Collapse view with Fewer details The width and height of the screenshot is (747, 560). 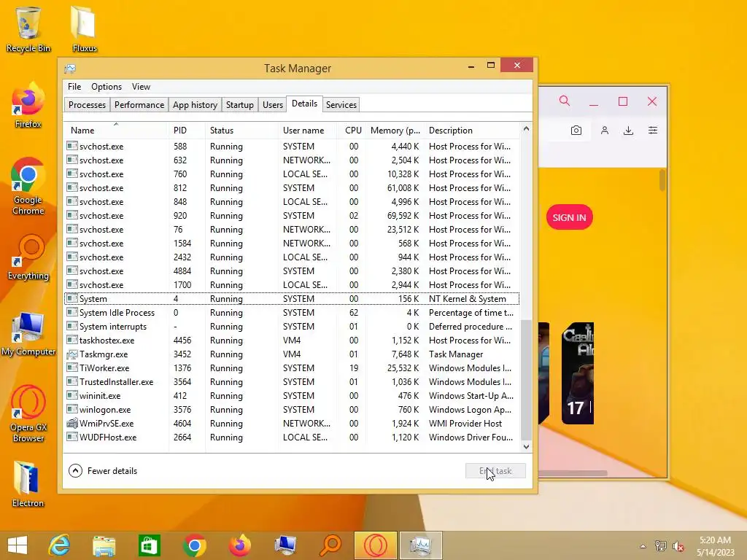[103, 471]
